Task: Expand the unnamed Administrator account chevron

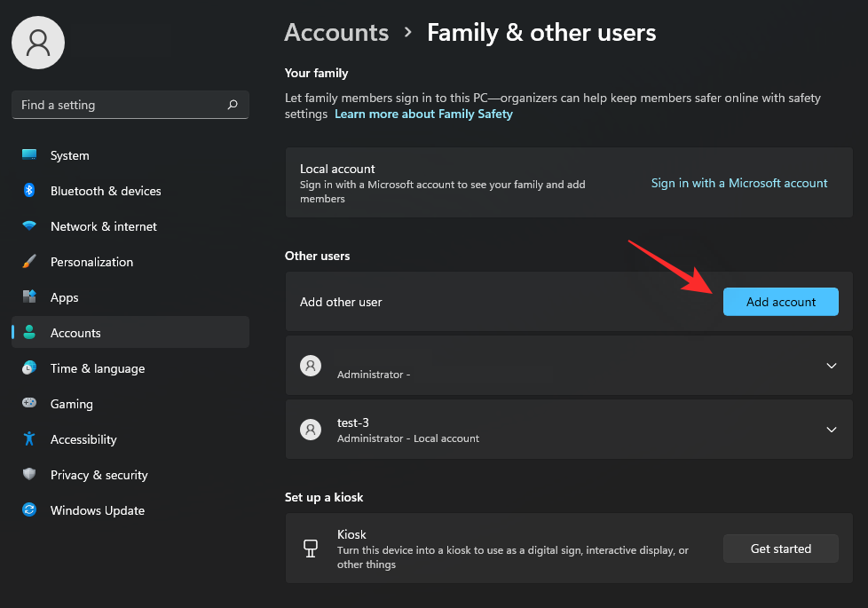Action: pos(831,366)
